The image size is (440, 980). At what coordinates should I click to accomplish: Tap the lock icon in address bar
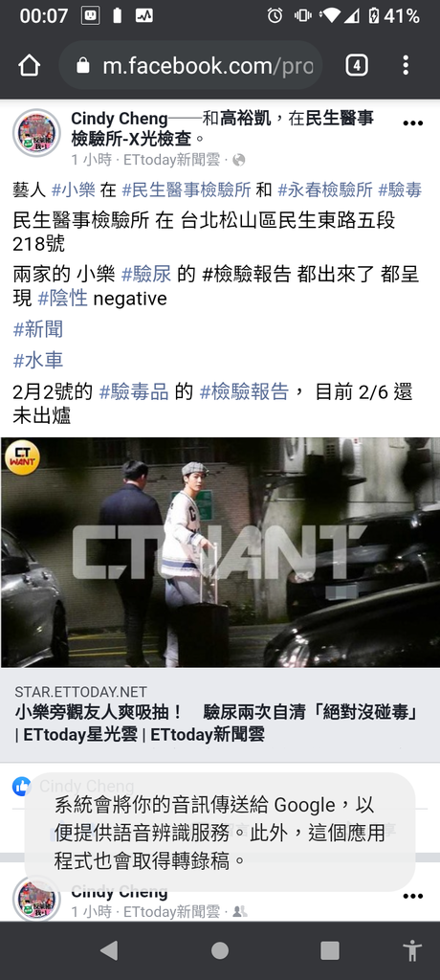coord(83,66)
